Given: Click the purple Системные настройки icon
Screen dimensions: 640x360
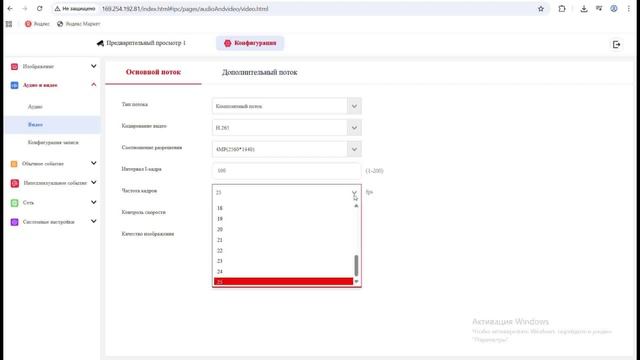Looking at the screenshot, I should pos(14,222).
